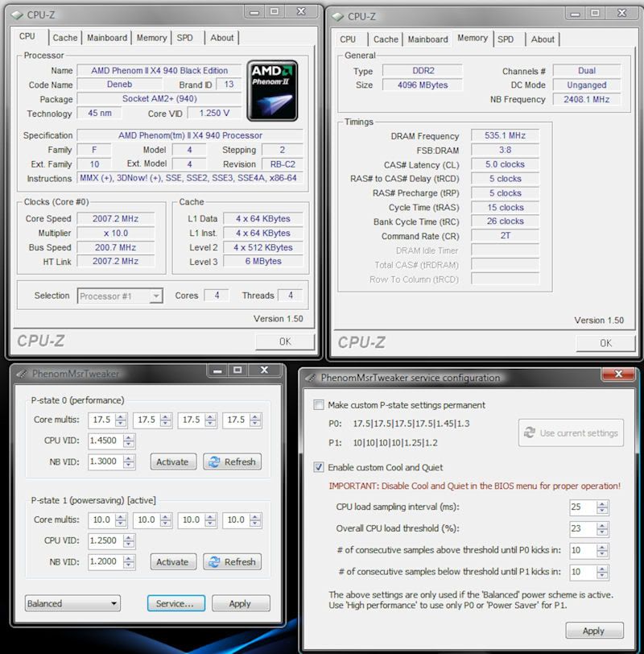Open the Processor #1 selection dropdown
The image size is (644, 654).
(120, 296)
